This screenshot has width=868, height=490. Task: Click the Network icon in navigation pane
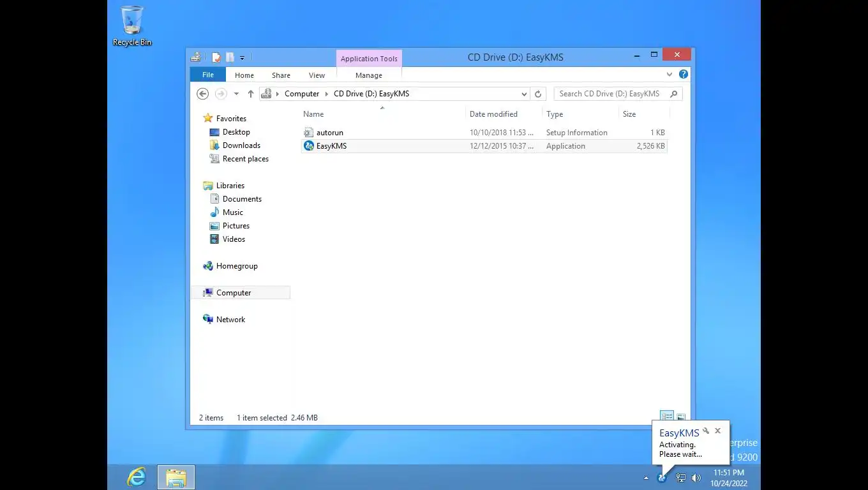(208, 320)
